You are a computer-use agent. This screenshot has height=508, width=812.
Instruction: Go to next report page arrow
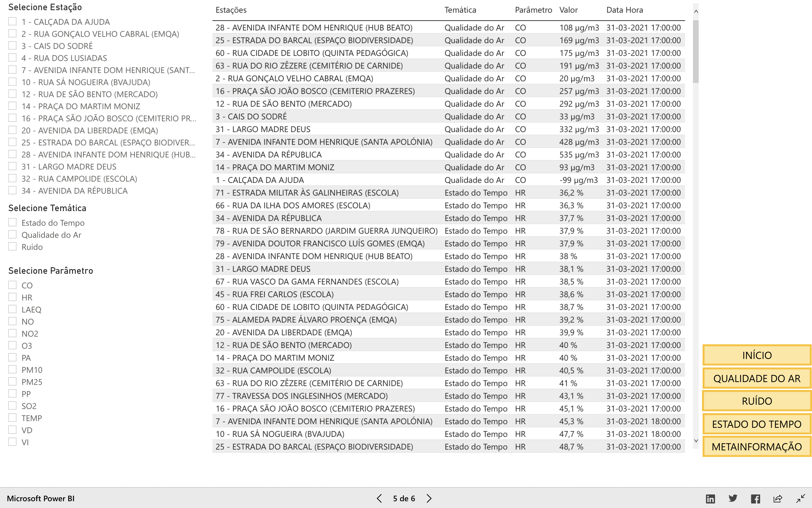coord(429,498)
